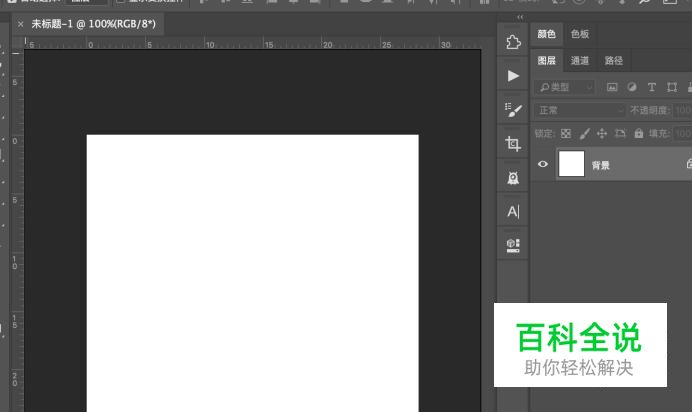Lock all padlock icon in Layers panel
Viewport: 692px width, 412px height.
click(x=638, y=133)
